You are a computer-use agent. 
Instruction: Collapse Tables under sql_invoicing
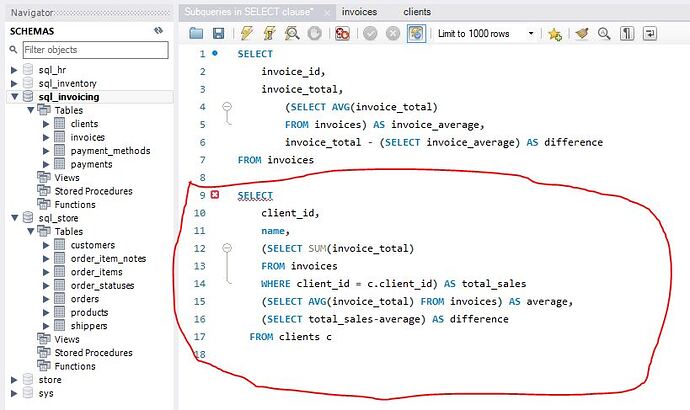point(30,110)
